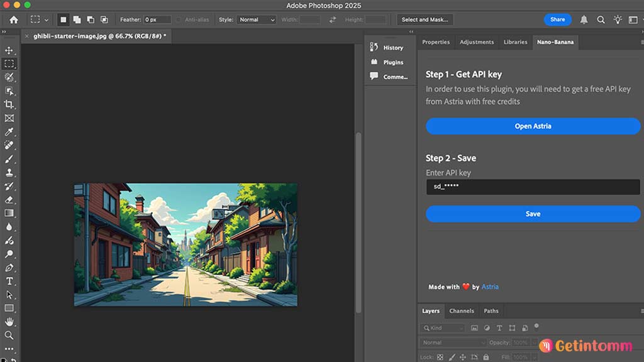Screen dimensions: 644x362
Task: Select the Type tool
Action: pos(9,281)
